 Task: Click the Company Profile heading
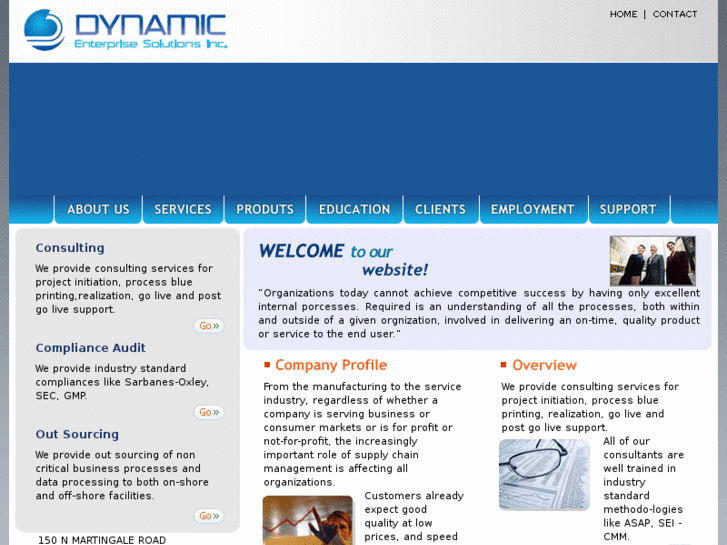[331, 365]
